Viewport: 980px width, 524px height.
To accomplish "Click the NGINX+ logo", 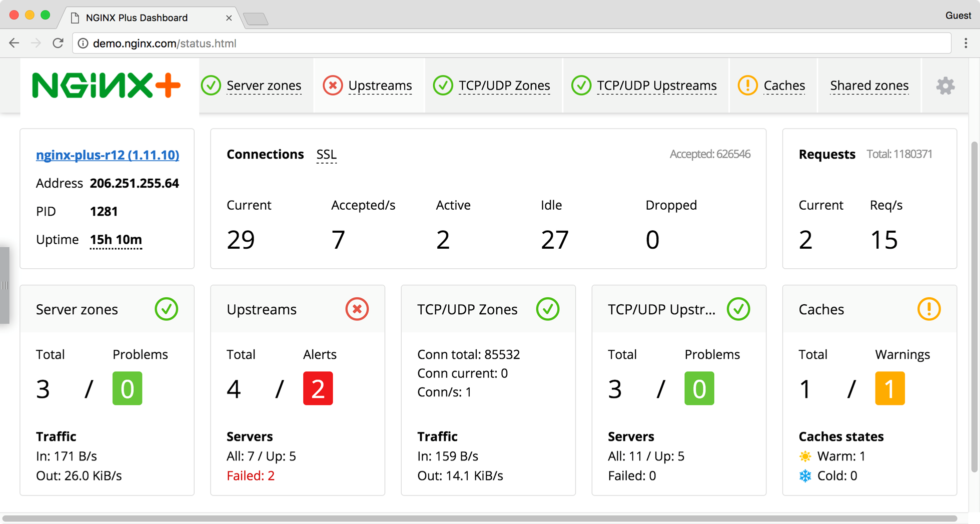I will tap(106, 85).
